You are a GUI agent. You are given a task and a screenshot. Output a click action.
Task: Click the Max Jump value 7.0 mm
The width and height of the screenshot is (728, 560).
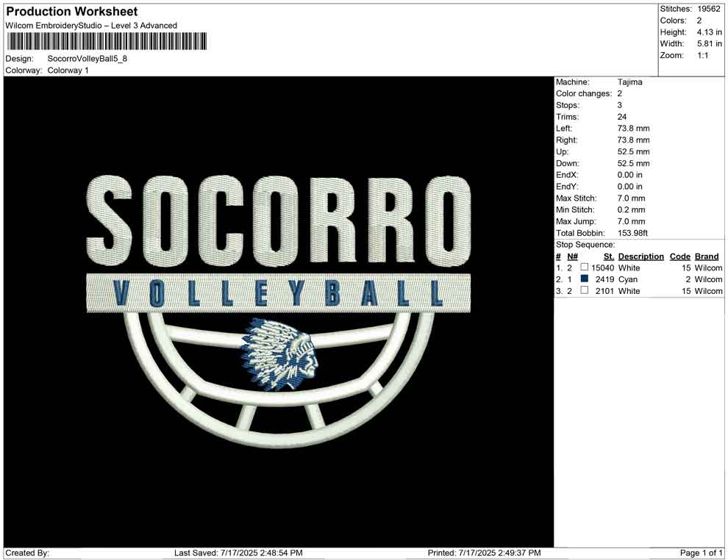tap(631, 221)
